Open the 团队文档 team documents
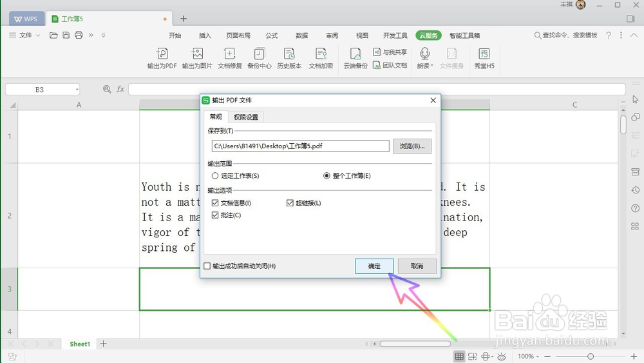 point(390,65)
